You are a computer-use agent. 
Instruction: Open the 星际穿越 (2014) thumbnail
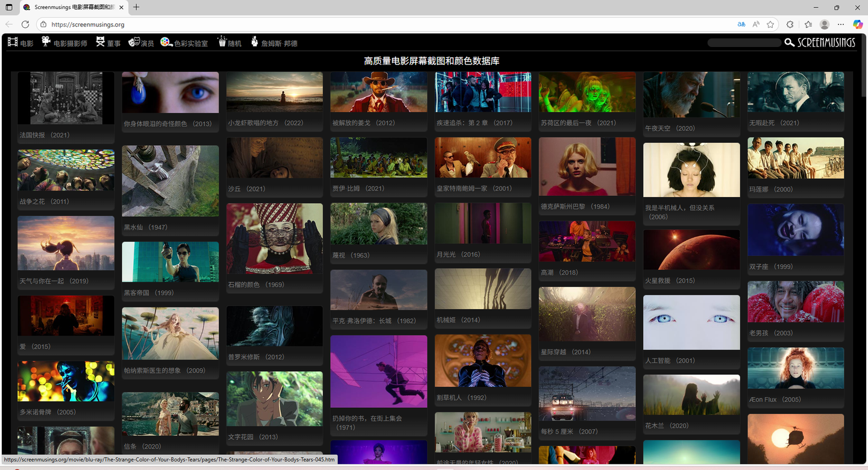click(x=587, y=314)
